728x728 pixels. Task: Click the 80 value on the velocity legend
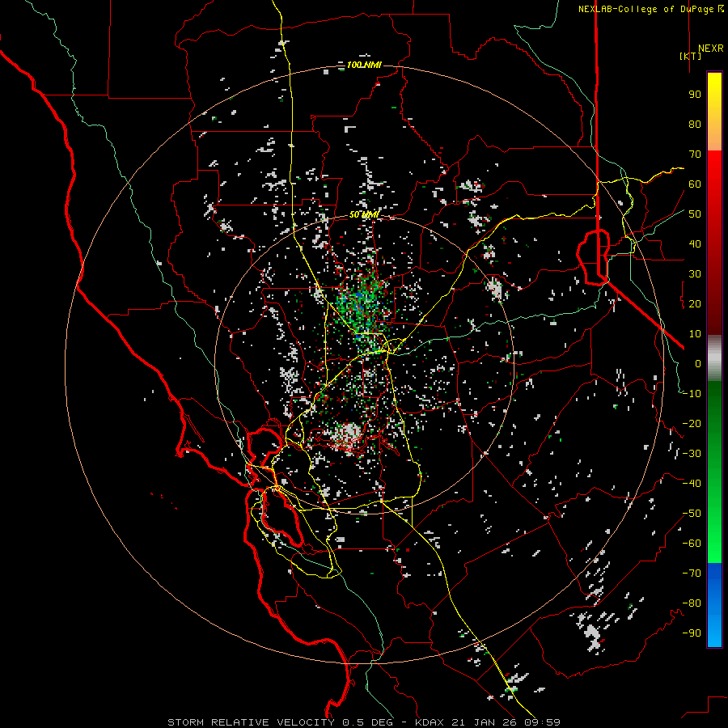click(x=695, y=124)
